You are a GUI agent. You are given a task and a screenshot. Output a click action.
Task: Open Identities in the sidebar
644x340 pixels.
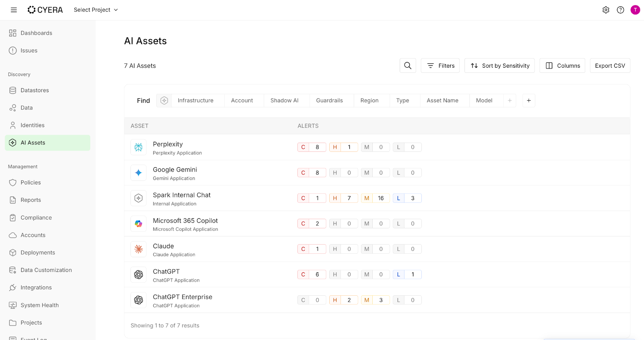[47, 125]
